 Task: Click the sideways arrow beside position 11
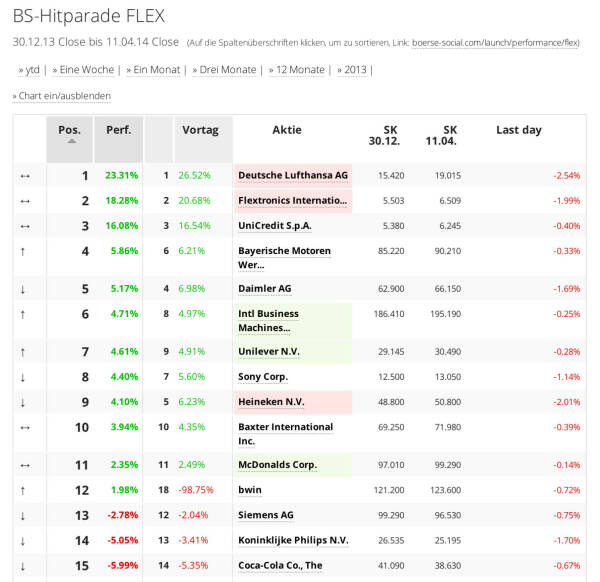(24, 465)
